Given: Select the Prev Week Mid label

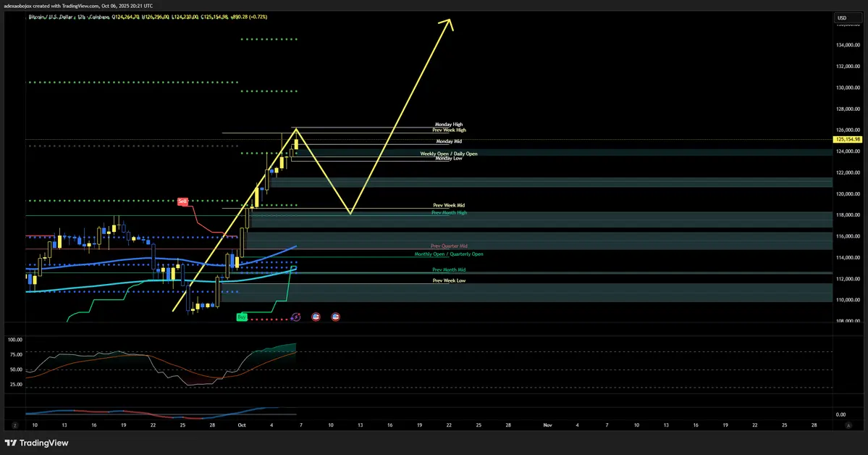Looking at the screenshot, I should [449, 206].
